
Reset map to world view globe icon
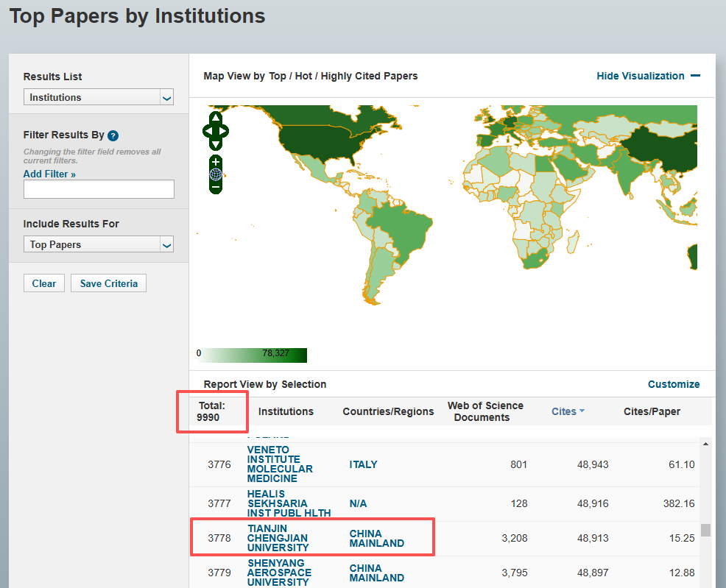215,174
